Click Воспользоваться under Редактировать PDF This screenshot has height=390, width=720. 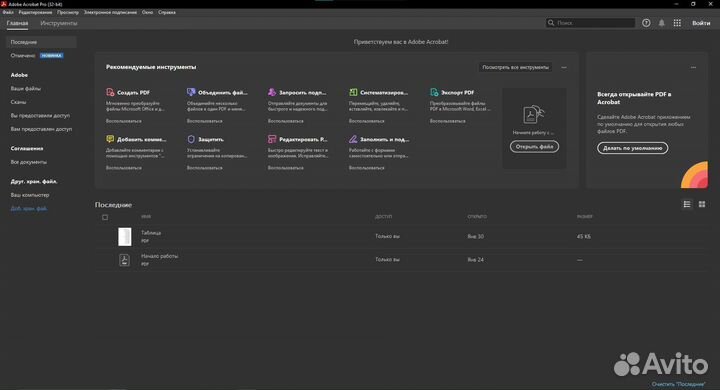(x=286, y=168)
